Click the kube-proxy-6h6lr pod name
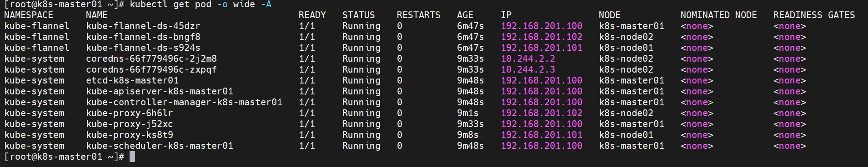868x167 pixels. click(130, 113)
